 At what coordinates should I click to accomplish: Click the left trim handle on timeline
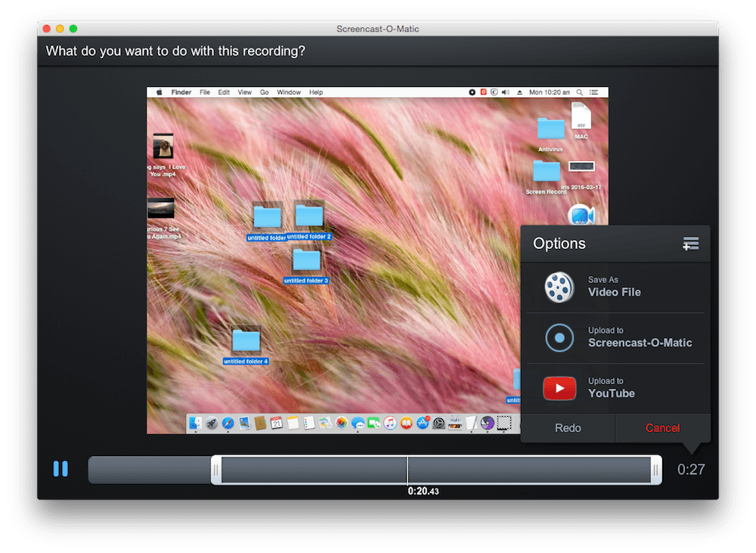click(x=216, y=470)
